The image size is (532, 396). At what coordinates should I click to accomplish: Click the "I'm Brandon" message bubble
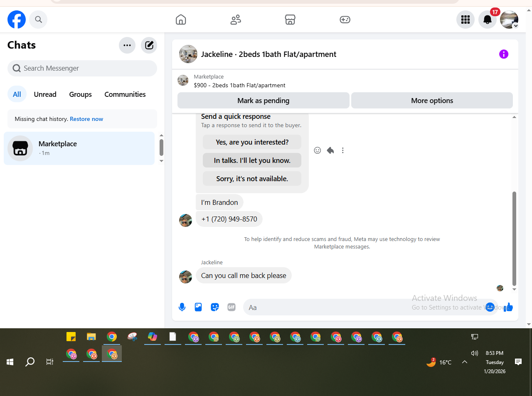pos(219,202)
